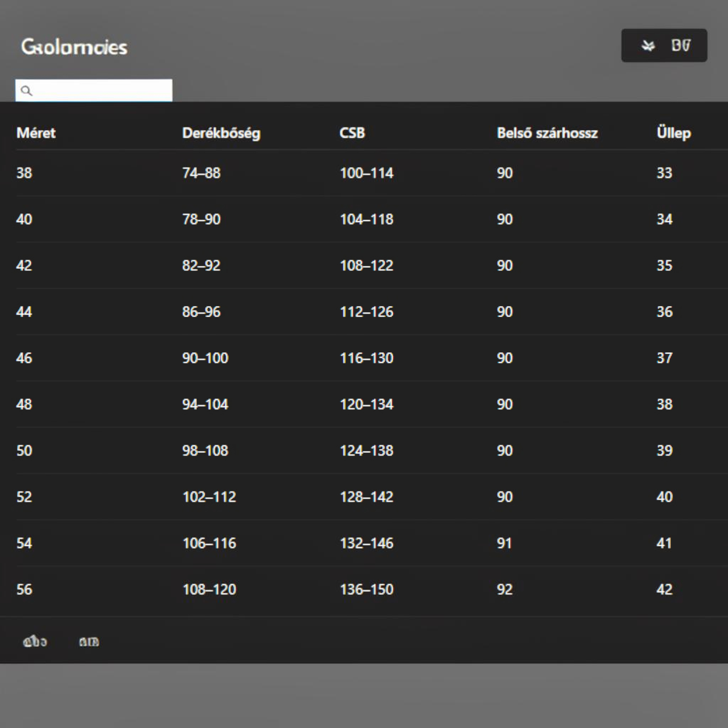Select size 42 in Méret column
This screenshot has height=728, width=728.
pyautogui.click(x=24, y=266)
